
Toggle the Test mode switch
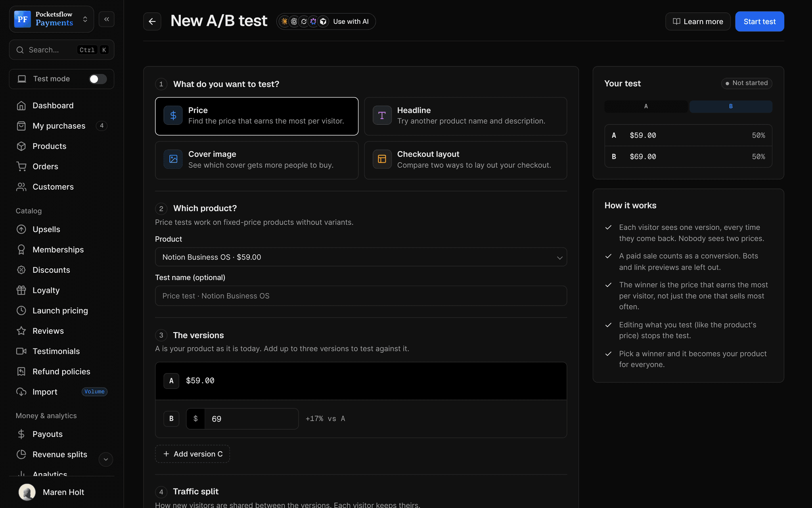98,79
